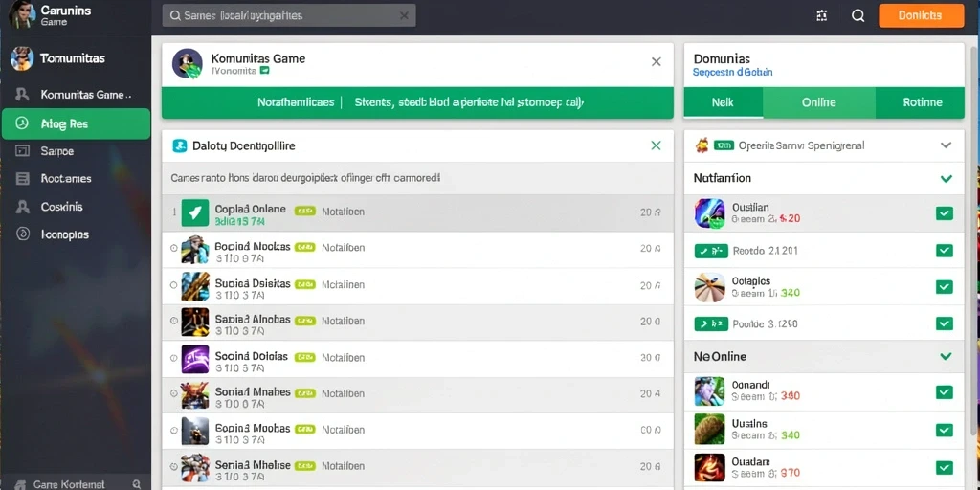
Task: Click the orange Donlicits button
Action: pos(922,15)
